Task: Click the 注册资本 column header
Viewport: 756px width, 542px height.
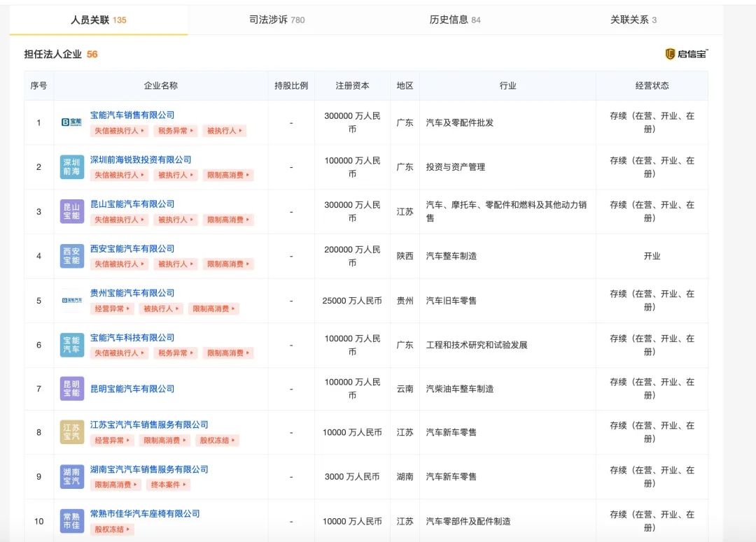Action: click(352, 86)
